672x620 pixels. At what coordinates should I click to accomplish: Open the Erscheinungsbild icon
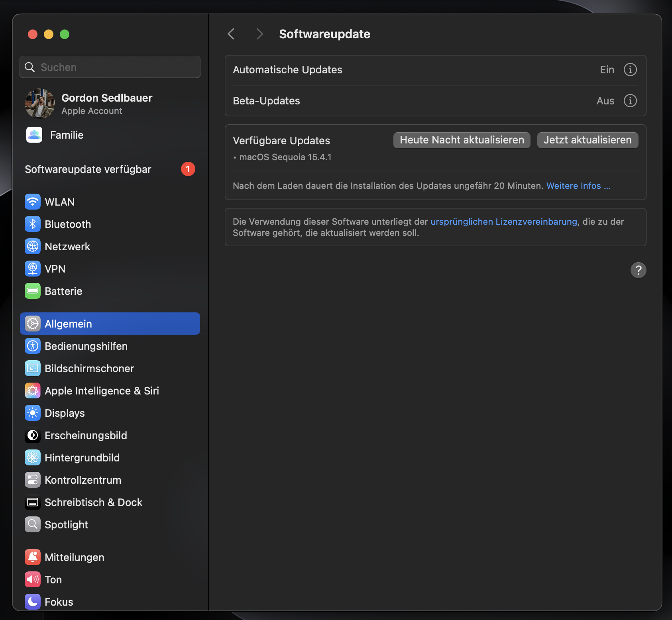pyautogui.click(x=33, y=435)
